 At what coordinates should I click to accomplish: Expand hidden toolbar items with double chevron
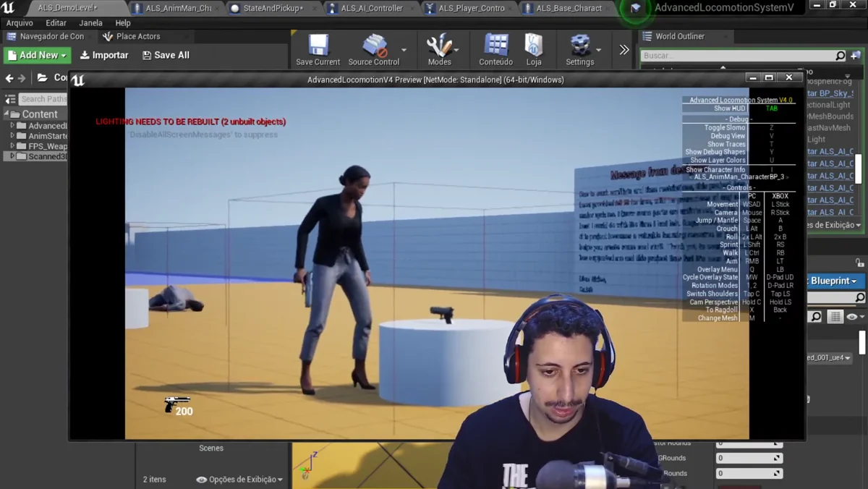[x=624, y=50]
